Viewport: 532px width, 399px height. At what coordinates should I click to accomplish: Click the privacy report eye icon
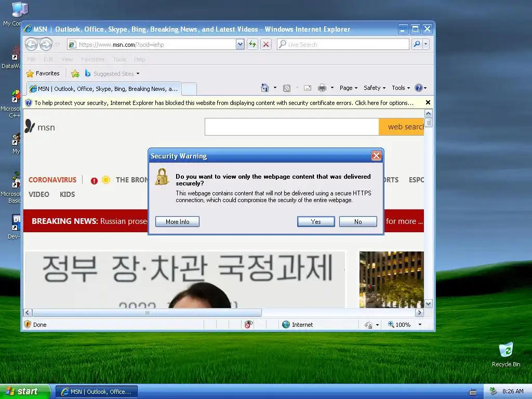pos(248,325)
